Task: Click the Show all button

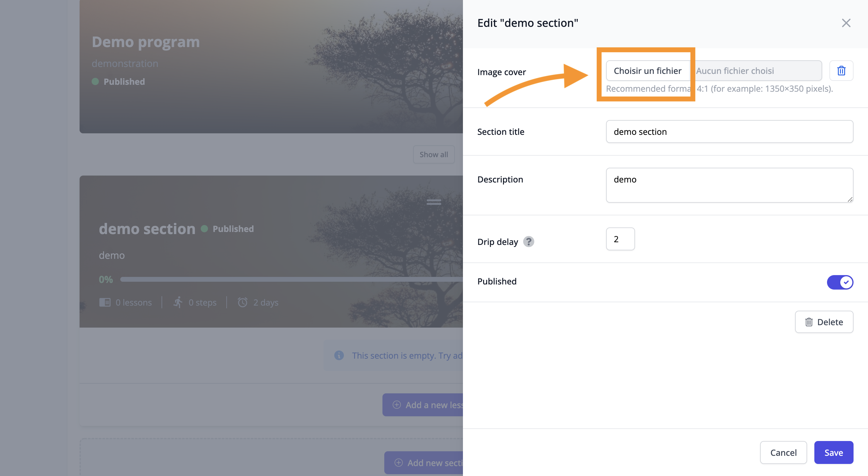Action: point(434,154)
